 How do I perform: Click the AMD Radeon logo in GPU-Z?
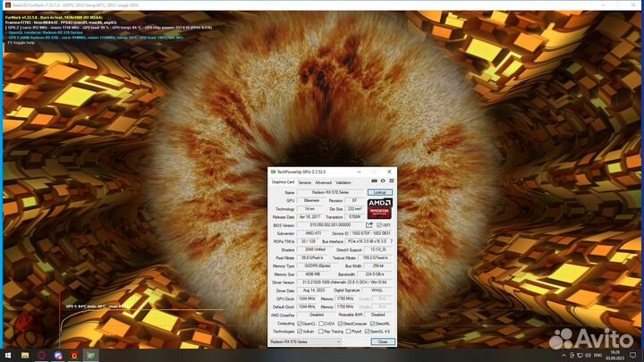tap(380, 208)
